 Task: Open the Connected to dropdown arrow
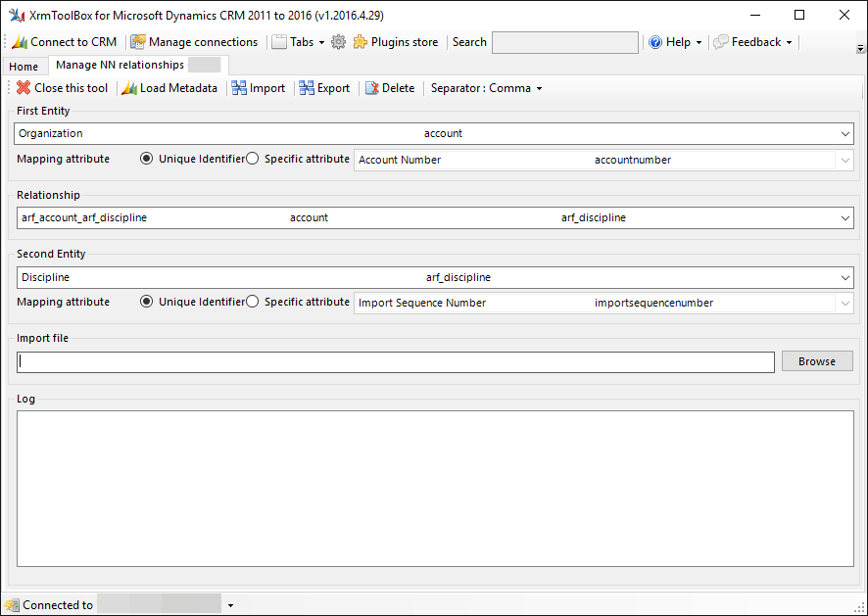click(230, 605)
